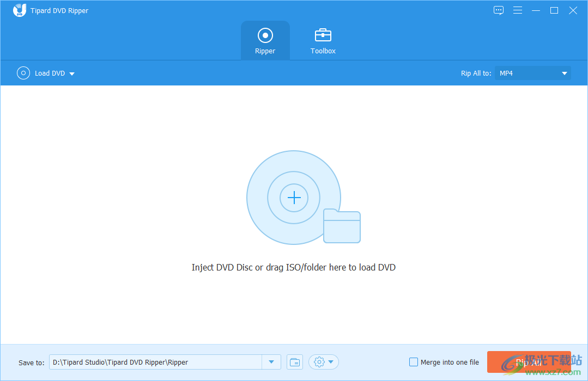588x381 pixels.
Task: Open the hamburger menu icon
Action: click(x=517, y=10)
